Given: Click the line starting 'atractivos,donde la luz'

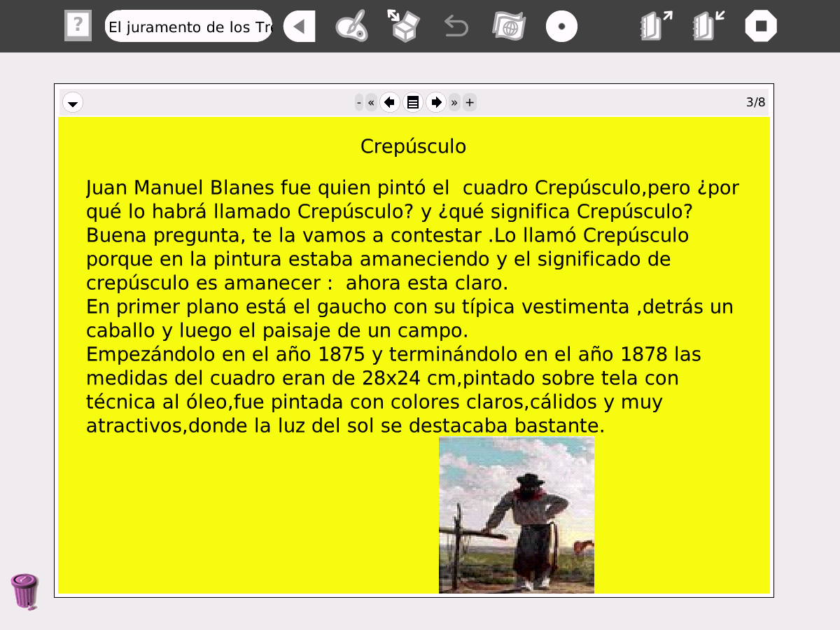Looking at the screenshot, I should (x=345, y=426).
